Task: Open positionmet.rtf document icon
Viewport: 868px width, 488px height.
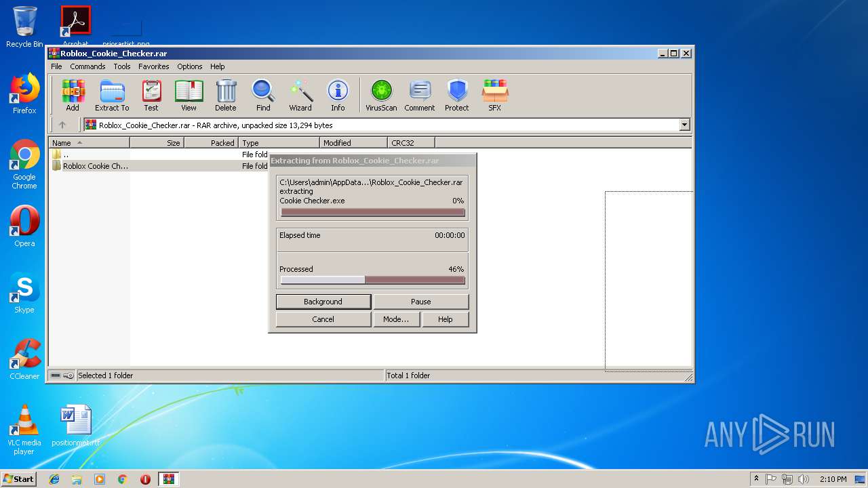Action: point(75,426)
